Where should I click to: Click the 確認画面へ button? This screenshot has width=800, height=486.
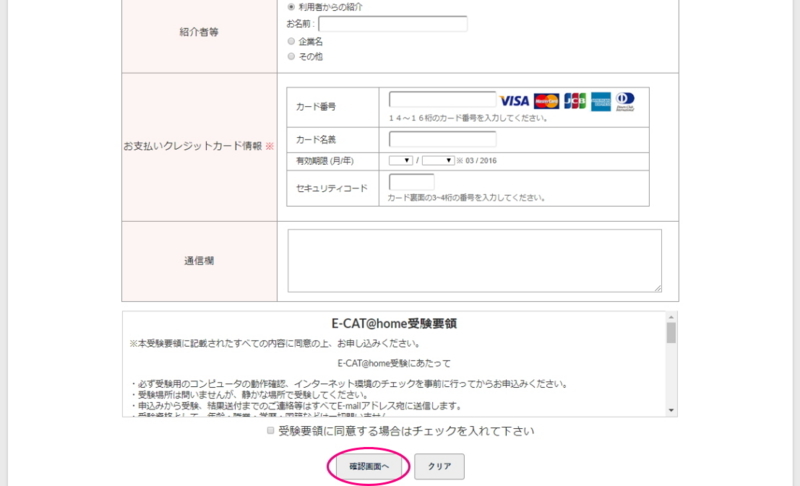[x=368, y=467]
